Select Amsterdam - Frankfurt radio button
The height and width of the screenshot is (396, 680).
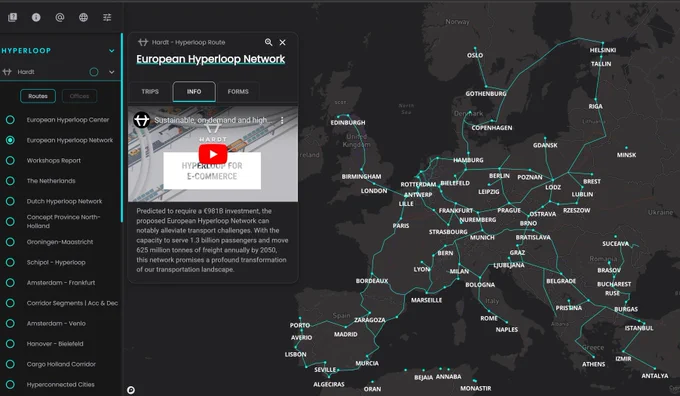point(10,283)
